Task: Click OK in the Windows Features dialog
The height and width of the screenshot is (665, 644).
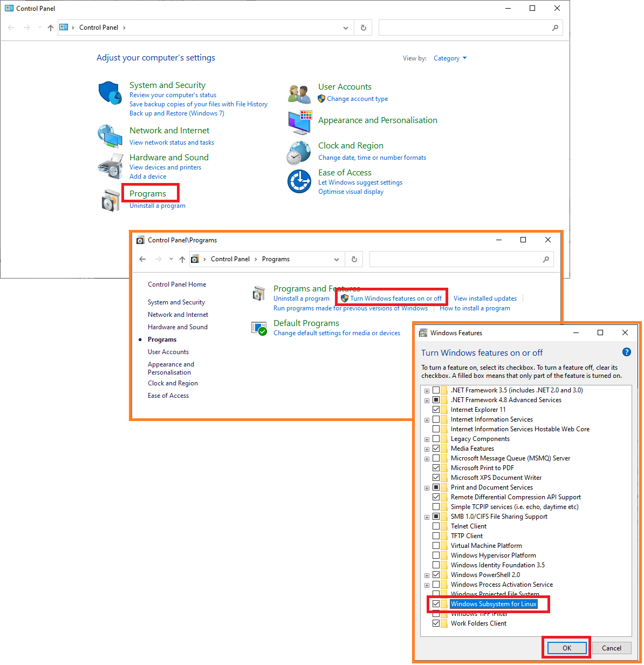Action: point(566,648)
